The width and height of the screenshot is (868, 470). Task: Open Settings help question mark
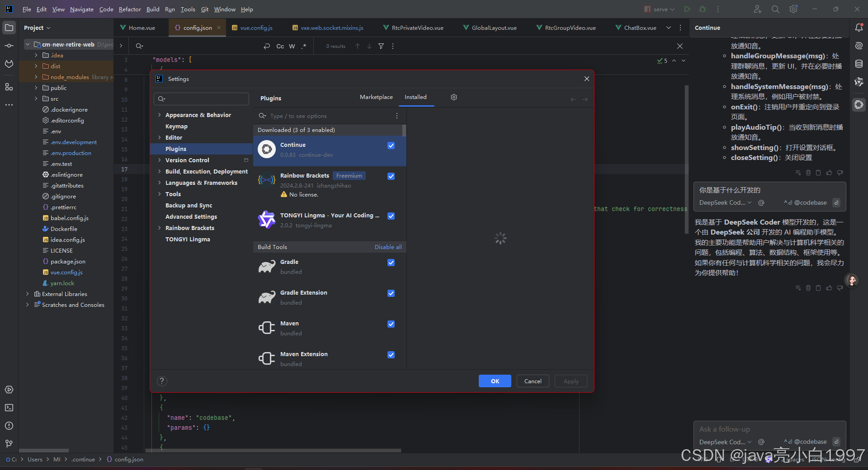pyautogui.click(x=162, y=381)
